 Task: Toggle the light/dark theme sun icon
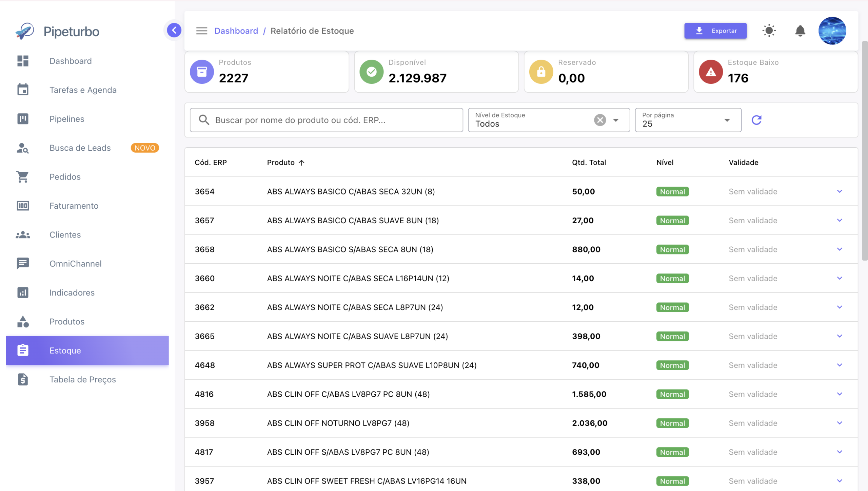tap(769, 31)
